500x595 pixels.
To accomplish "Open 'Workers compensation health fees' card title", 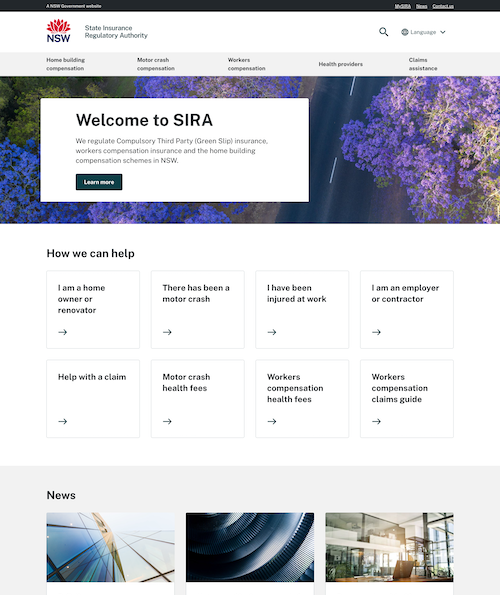I will click(x=295, y=388).
